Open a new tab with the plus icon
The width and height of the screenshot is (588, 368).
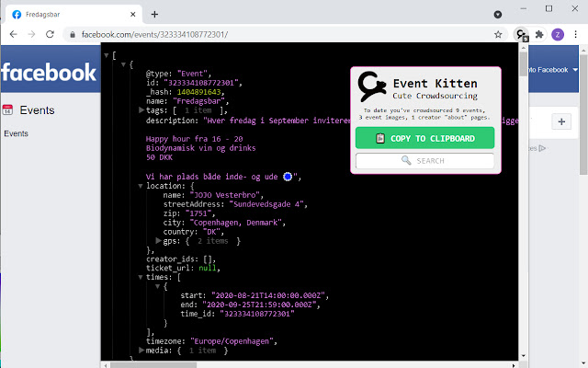[154, 15]
